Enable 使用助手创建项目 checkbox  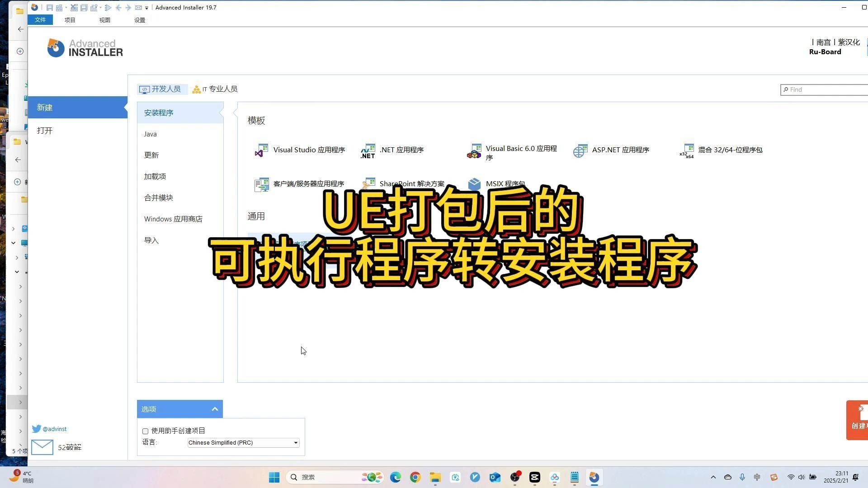(x=145, y=431)
